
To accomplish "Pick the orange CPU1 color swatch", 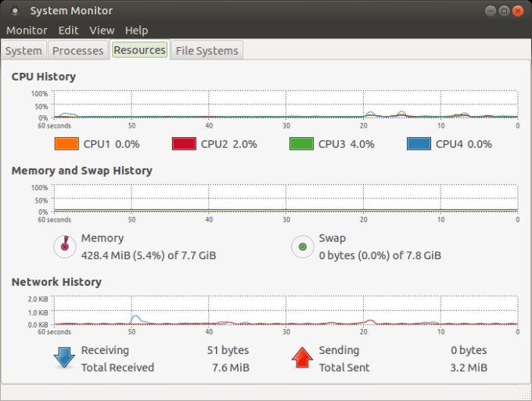I will [66, 144].
